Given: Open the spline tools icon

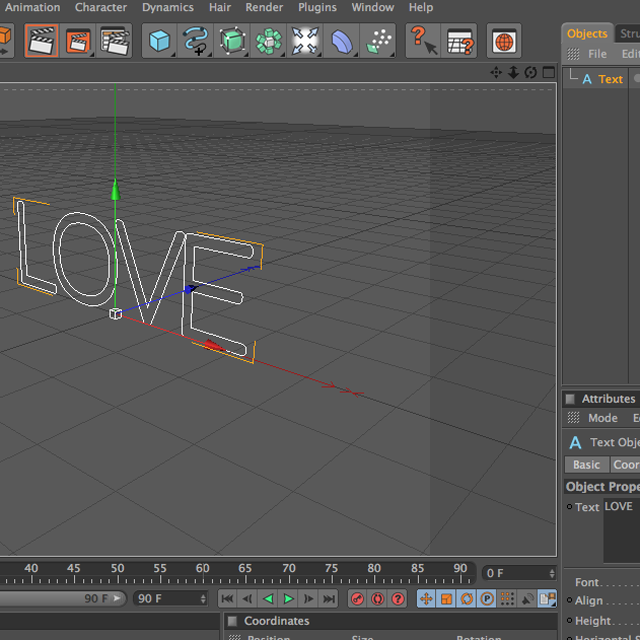Looking at the screenshot, I should point(195,41).
